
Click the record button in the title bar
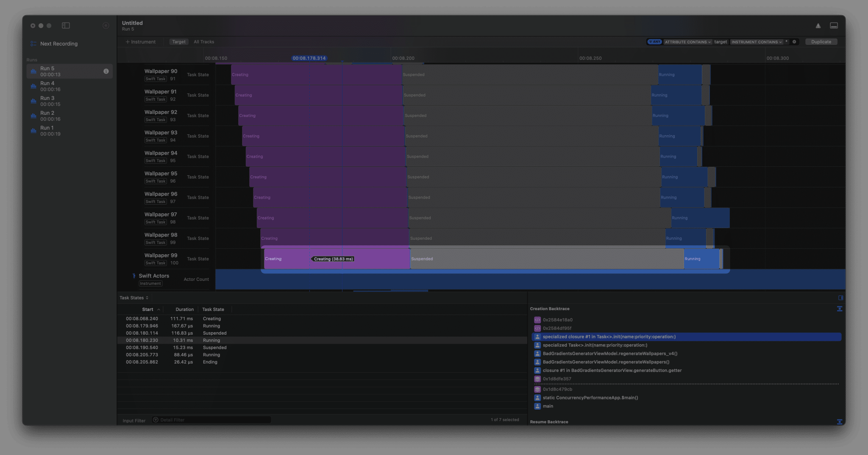click(x=106, y=25)
